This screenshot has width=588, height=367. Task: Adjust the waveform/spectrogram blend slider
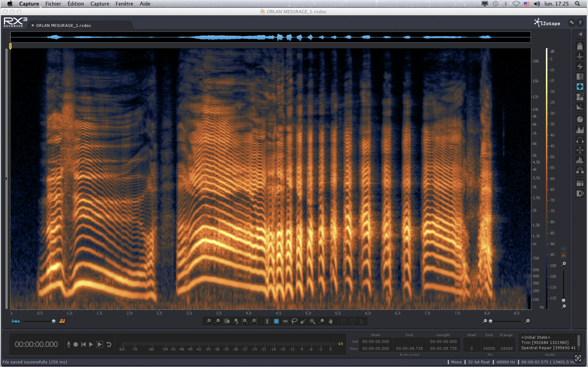pos(54,321)
